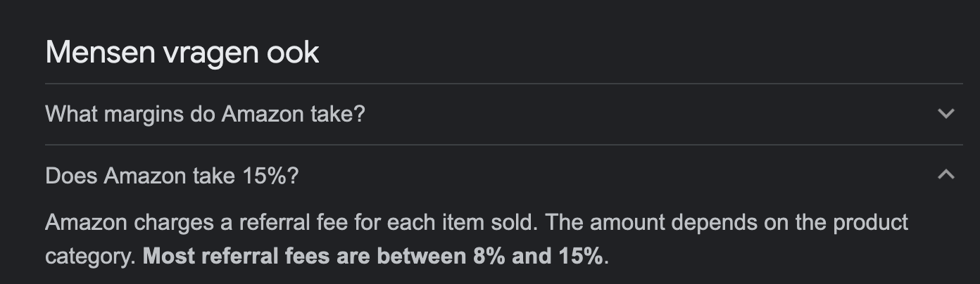980x284 pixels.
Task: Click "each item sold" in the answer text
Action: pos(468,223)
